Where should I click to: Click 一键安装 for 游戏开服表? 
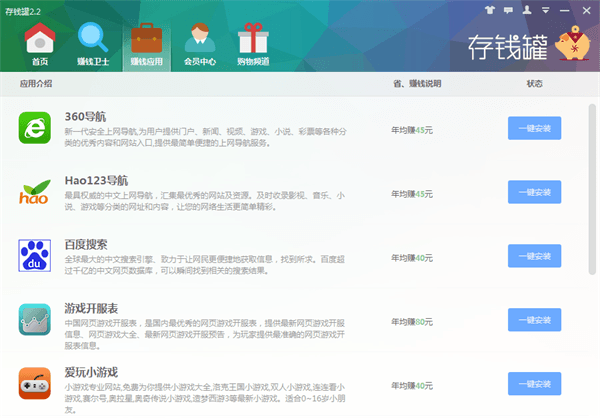click(534, 320)
